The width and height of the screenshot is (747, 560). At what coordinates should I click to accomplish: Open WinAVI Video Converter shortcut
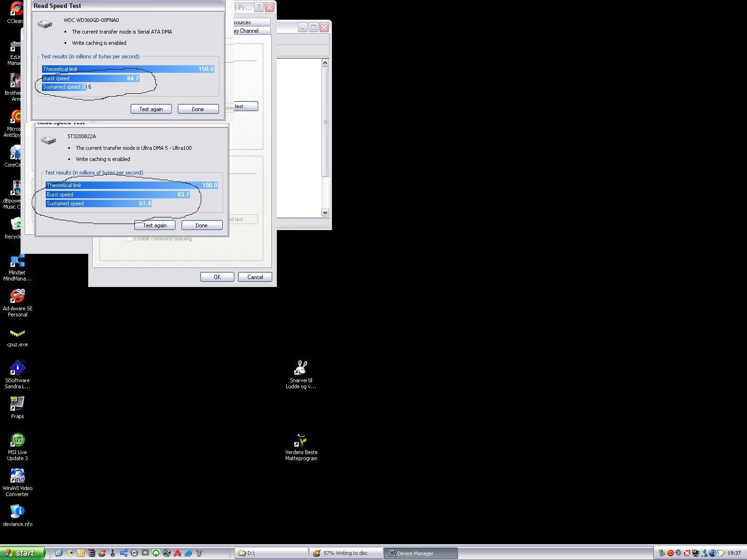17,483
